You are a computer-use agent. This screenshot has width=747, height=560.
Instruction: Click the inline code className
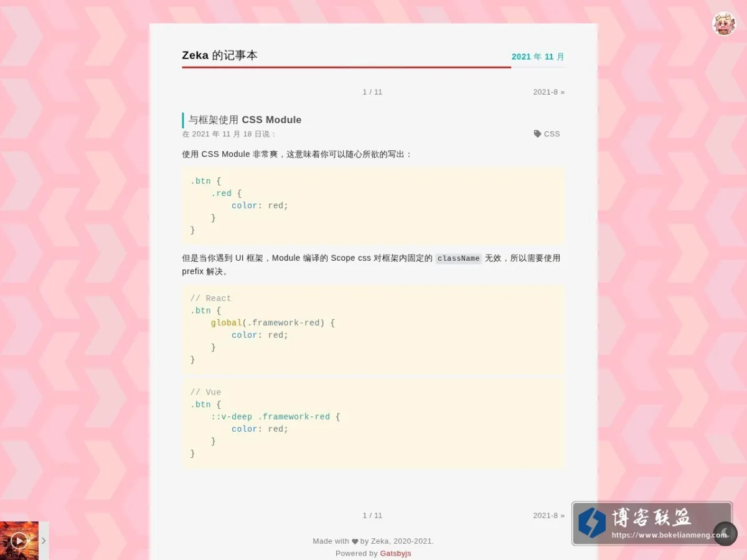[x=459, y=258]
